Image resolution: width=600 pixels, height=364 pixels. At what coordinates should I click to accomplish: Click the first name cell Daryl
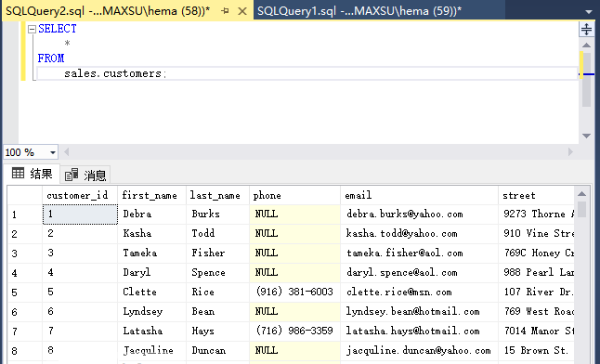152,273
